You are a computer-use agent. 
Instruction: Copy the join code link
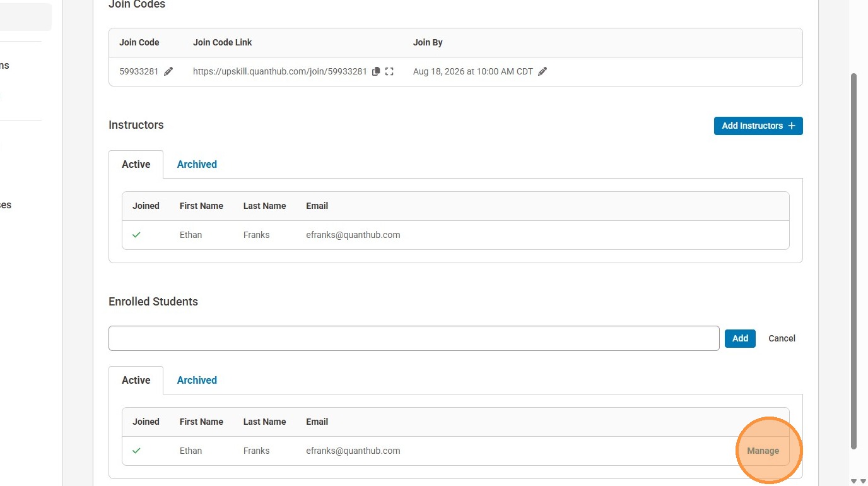coord(376,72)
